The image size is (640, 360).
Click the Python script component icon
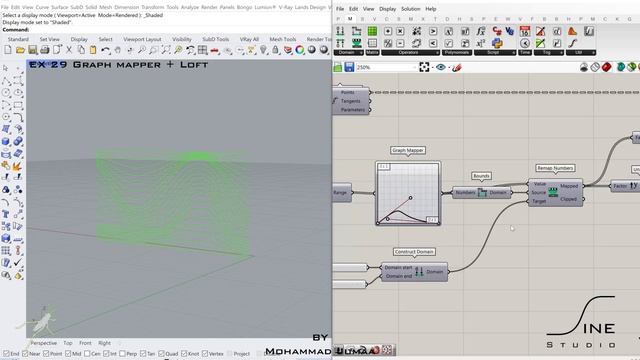click(497, 43)
